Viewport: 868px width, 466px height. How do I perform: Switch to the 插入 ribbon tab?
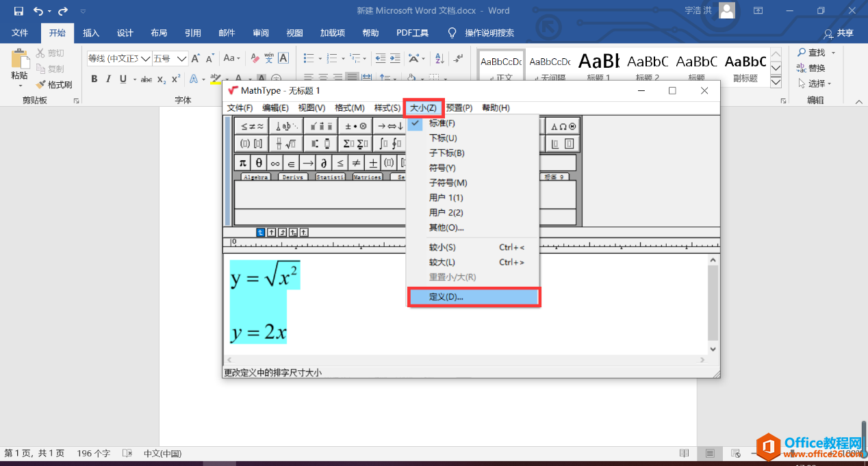click(91, 32)
